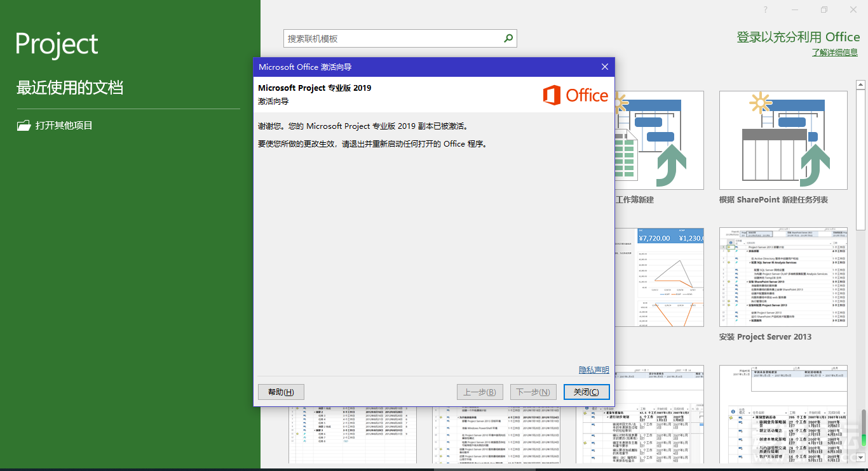This screenshot has width=868, height=471.
Task: Select the cost chart template showing ¥7,720.00
Action: 659,277
